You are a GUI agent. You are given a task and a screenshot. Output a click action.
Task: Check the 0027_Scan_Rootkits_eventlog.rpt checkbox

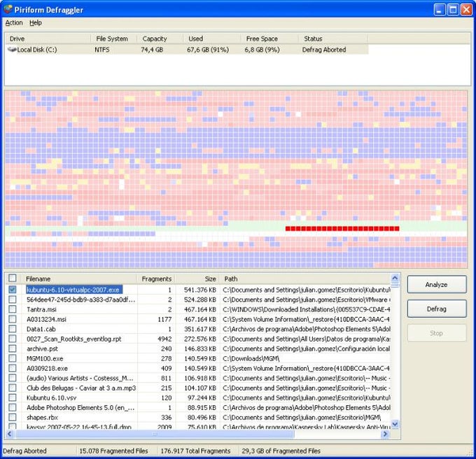click(13, 339)
